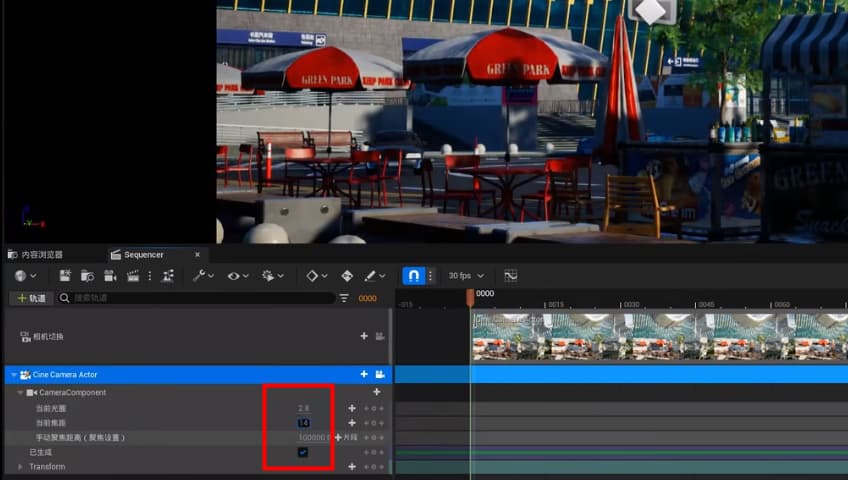Click the create camera icon in Sequencer toolbar
Screen dimensions: 848x480
point(109,275)
